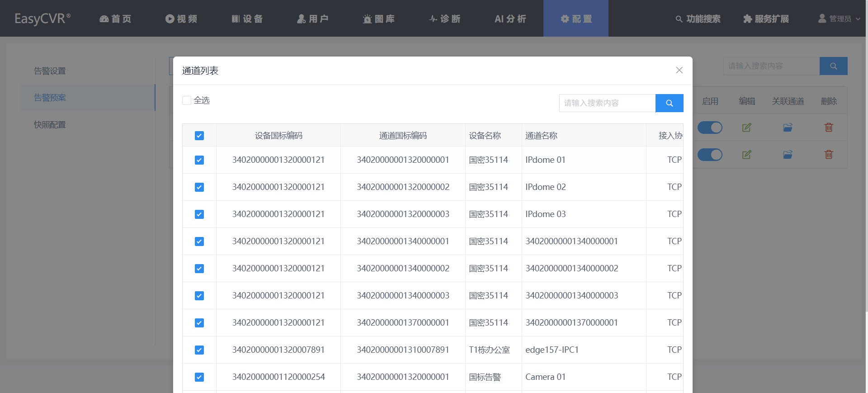The height and width of the screenshot is (393, 868).
Task: Open the AI 分析 navigation tab
Action: pyautogui.click(x=510, y=19)
